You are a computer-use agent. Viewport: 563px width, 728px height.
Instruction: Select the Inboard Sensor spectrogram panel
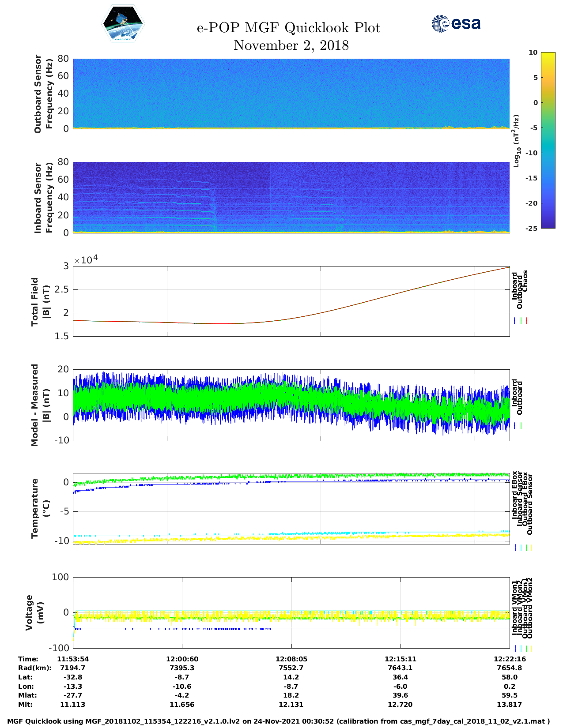(x=291, y=197)
